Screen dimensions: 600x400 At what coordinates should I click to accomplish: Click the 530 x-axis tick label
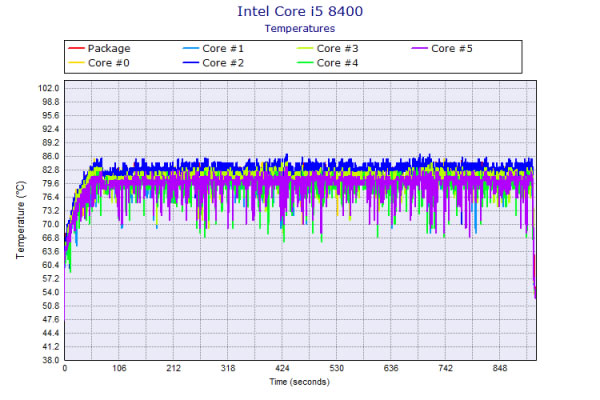click(x=336, y=368)
